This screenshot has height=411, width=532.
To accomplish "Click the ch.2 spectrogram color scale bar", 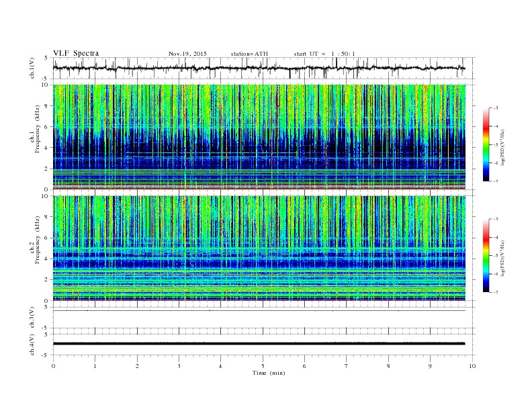I will (486, 255).
